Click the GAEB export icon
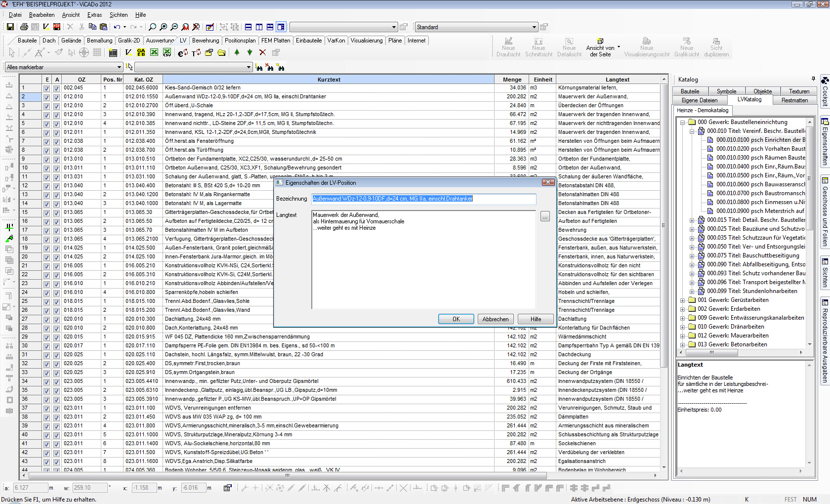 click(x=141, y=52)
